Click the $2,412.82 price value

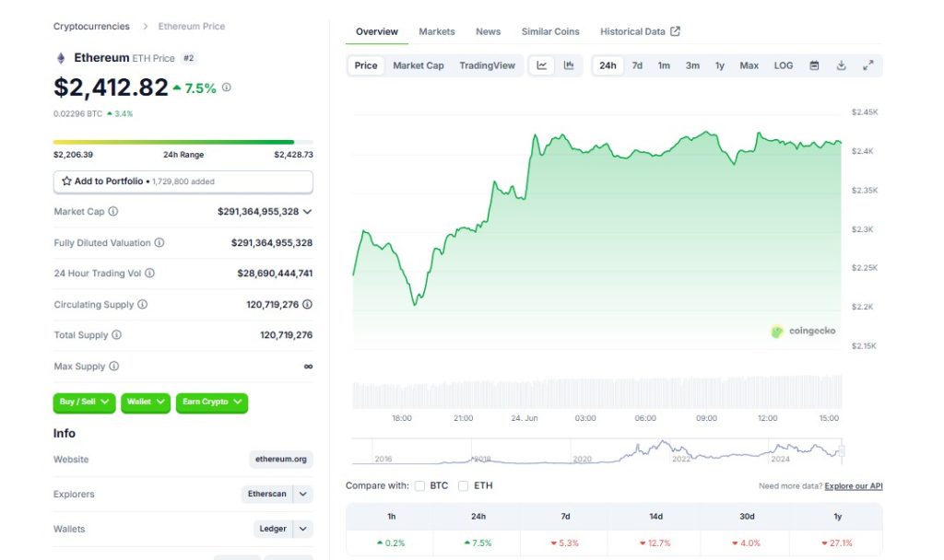111,87
